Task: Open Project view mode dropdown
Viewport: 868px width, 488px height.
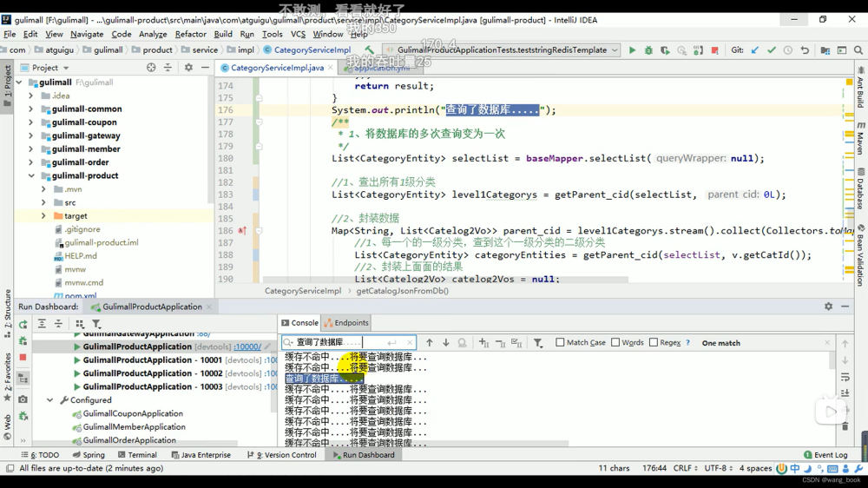Action: click(66, 68)
